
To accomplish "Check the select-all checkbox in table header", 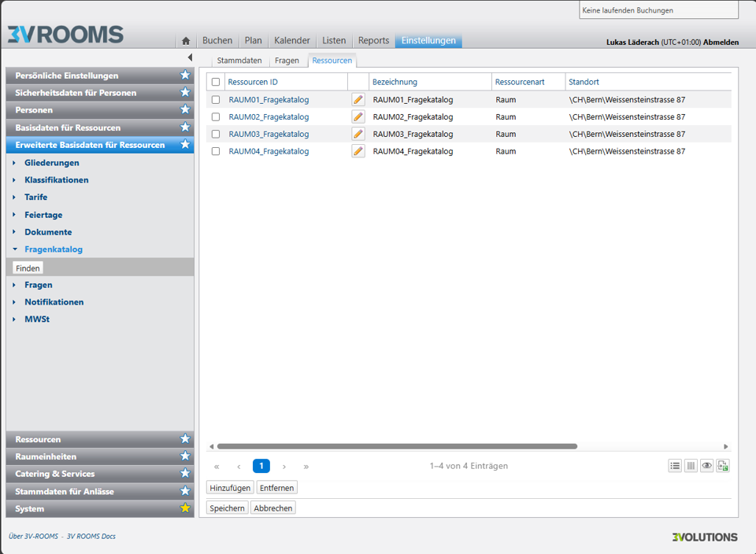I will (216, 82).
